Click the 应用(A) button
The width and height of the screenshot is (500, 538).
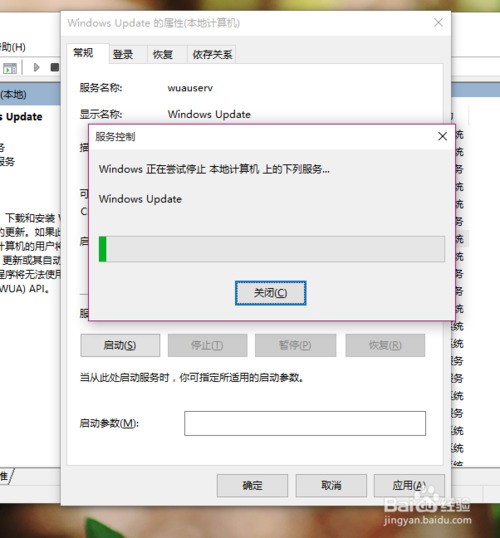point(409,486)
